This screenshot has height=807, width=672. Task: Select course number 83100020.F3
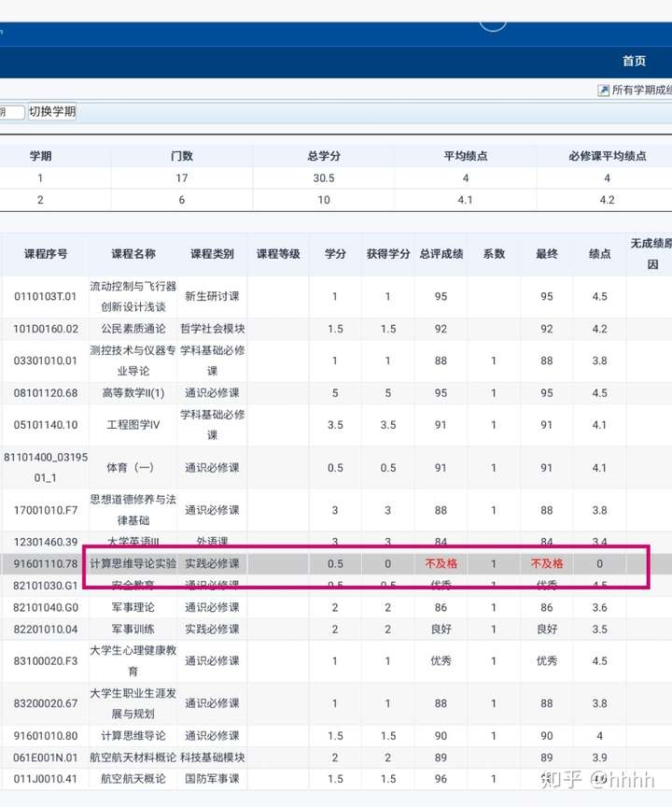pos(45,661)
